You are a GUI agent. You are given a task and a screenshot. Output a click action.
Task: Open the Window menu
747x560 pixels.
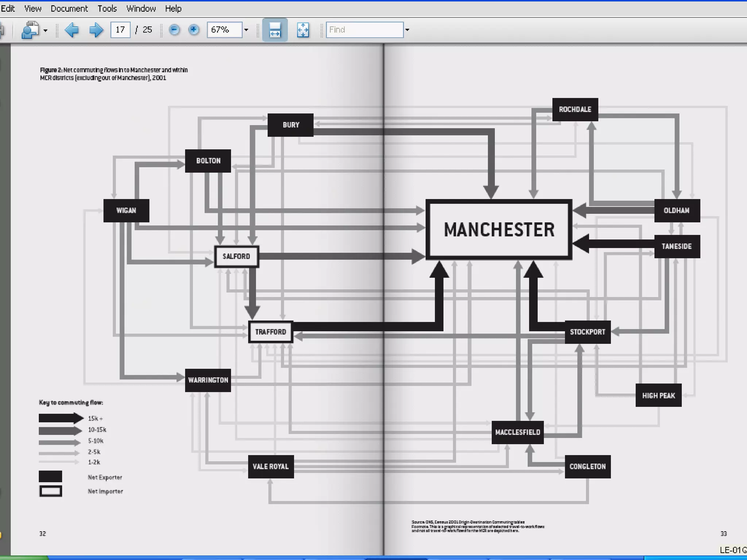point(141,8)
